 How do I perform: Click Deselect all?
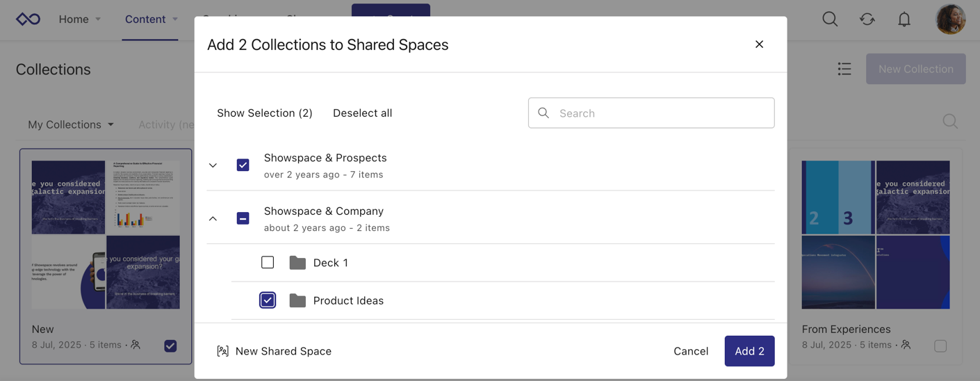coord(362,113)
